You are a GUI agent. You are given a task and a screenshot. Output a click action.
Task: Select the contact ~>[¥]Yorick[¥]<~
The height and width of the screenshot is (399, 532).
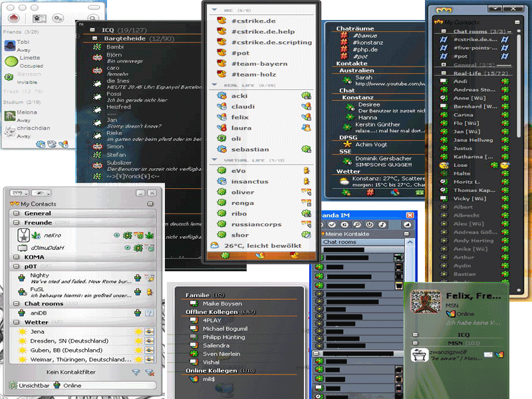tap(133, 176)
